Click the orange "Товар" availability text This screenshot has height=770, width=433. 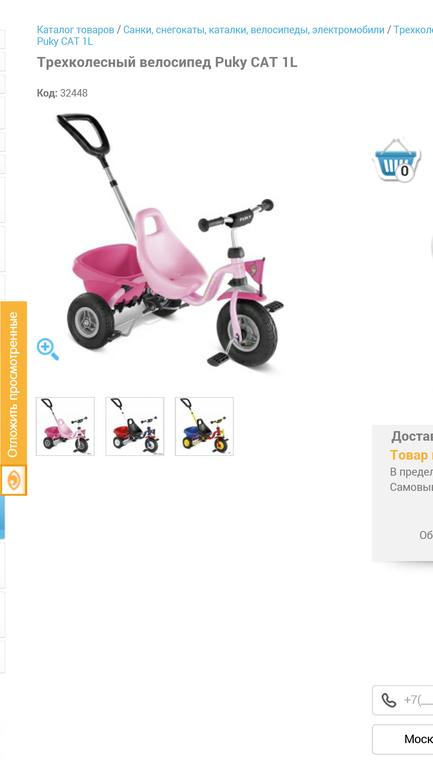click(409, 455)
